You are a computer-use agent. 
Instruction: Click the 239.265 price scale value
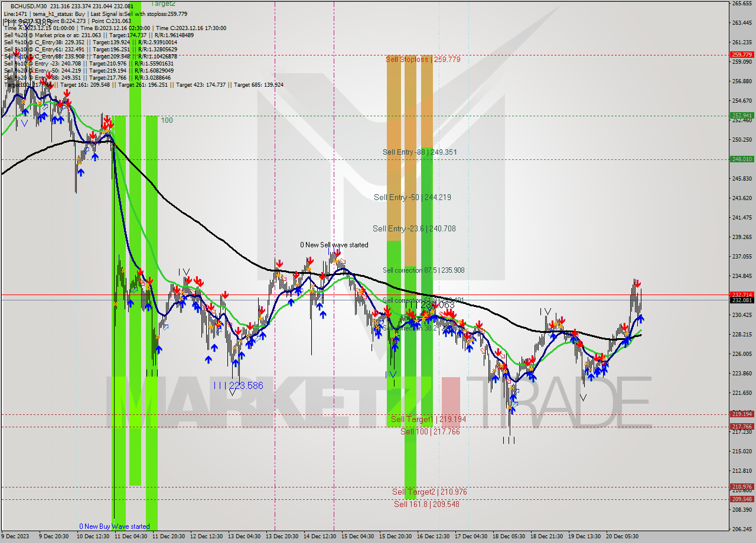tap(741, 237)
